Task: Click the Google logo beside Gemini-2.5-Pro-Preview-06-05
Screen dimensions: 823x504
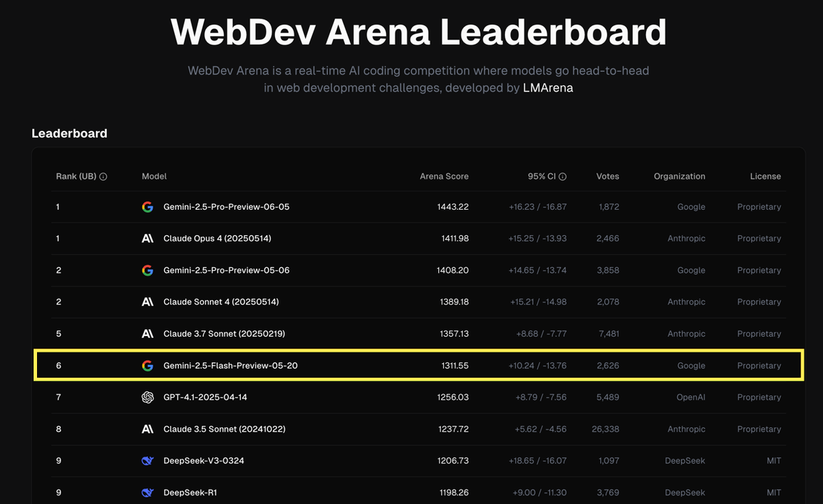Action: (x=147, y=207)
